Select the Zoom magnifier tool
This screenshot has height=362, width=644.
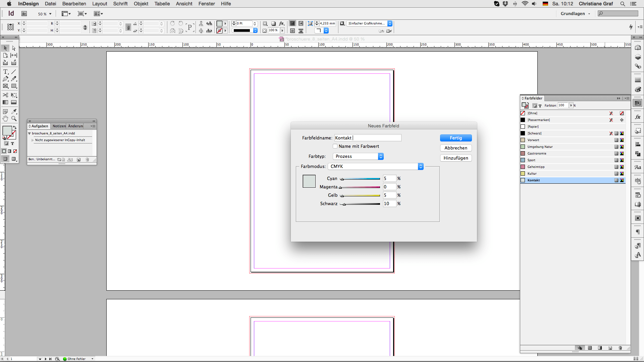click(x=14, y=119)
